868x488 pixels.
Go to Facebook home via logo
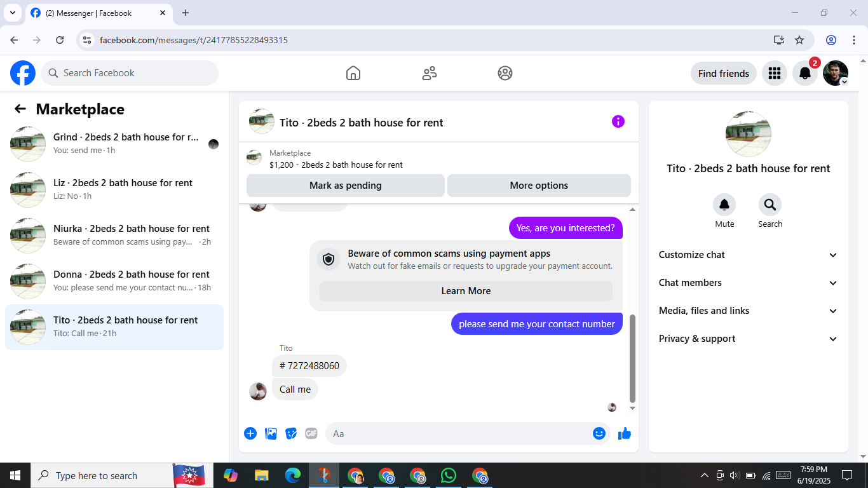23,73
